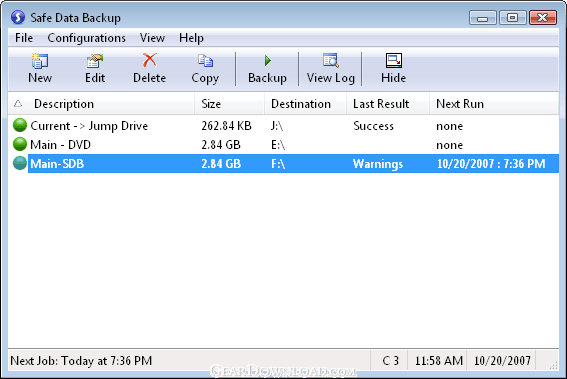Click teal status ball for Main-SDB

coord(20,163)
